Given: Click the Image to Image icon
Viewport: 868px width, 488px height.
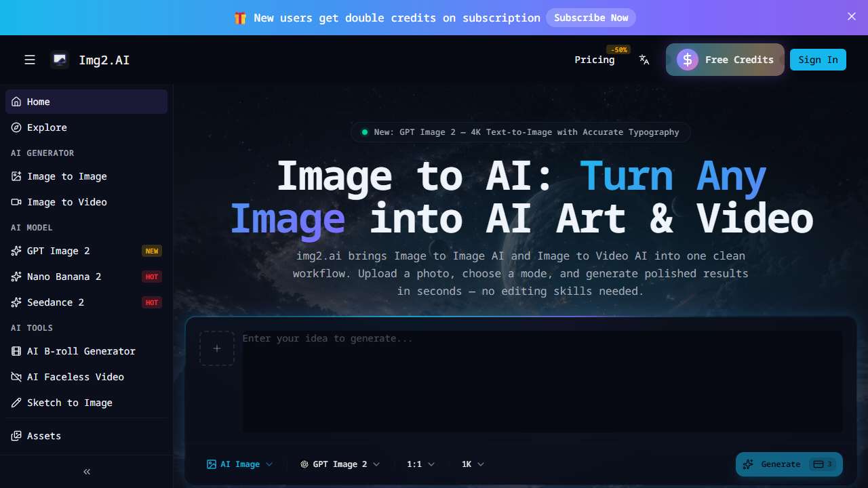Looking at the screenshot, I should coord(16,176).
